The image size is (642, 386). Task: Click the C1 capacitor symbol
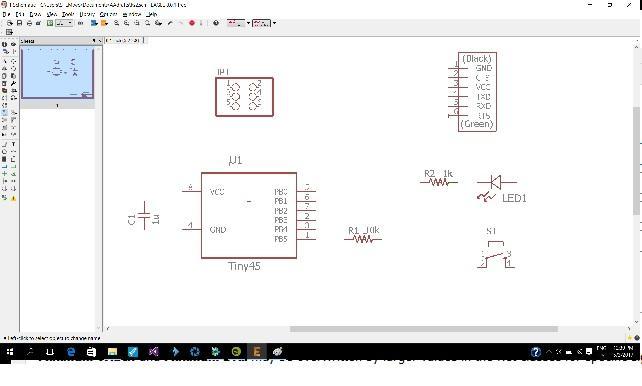(144, 216)
